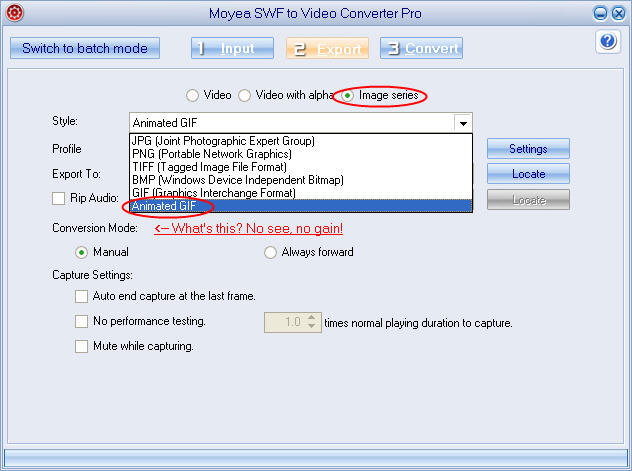Choose BMP (Windows Device Independent Bitmap)
Screen dimensions: 632x471
pos(301,180)
